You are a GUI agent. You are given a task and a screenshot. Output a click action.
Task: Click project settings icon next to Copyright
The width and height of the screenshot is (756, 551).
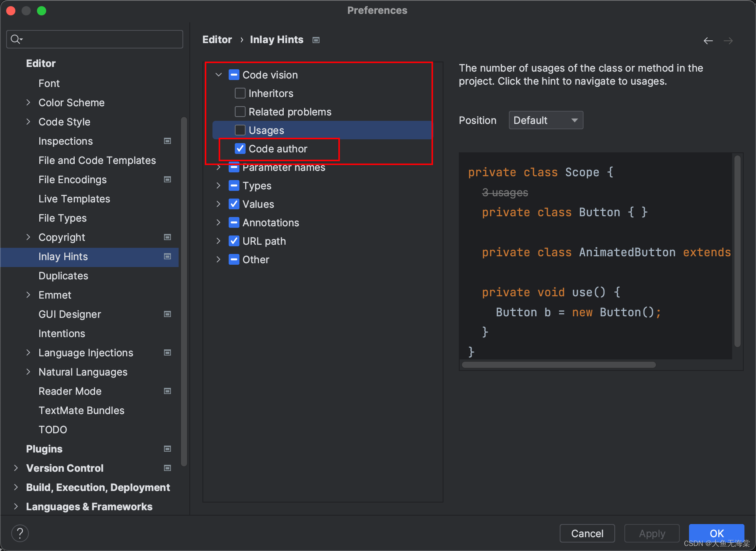click(x=167, y=237)
